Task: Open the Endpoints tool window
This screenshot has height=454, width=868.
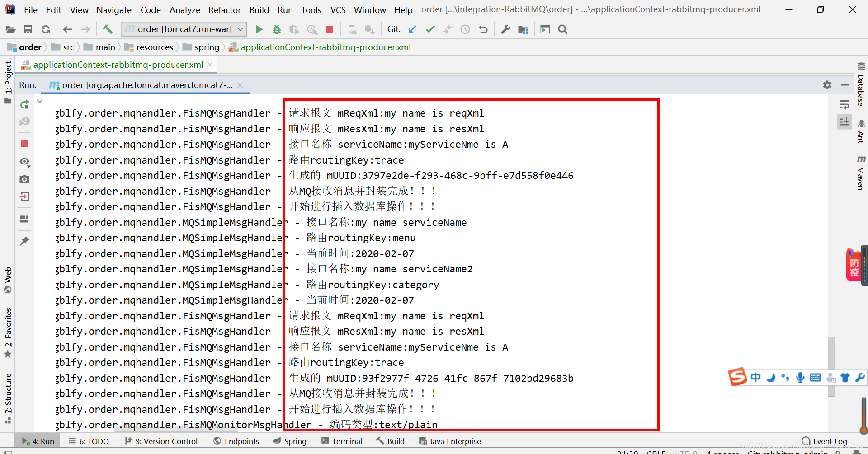Action: 236,441
